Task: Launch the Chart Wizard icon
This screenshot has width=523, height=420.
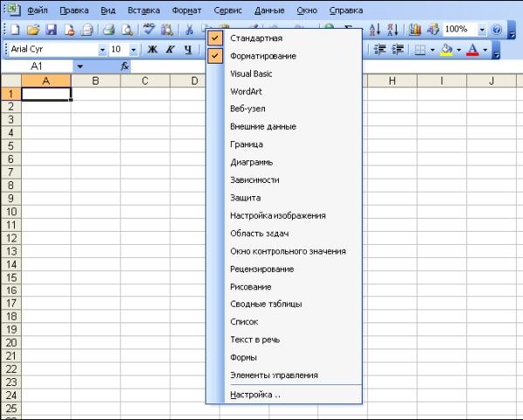Action: pos(415,30)
